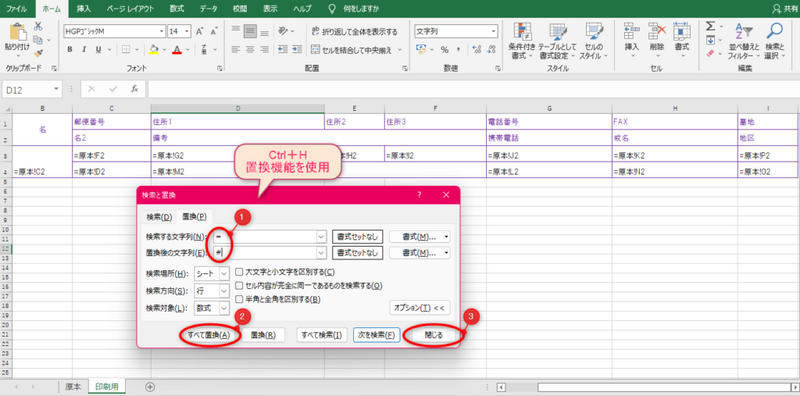Image resolution: width=800 pixels, height=396 pixels.
Task: Expand the Name Box D12 dropdown
Action: pyautogui.click(x=56, y=89)
